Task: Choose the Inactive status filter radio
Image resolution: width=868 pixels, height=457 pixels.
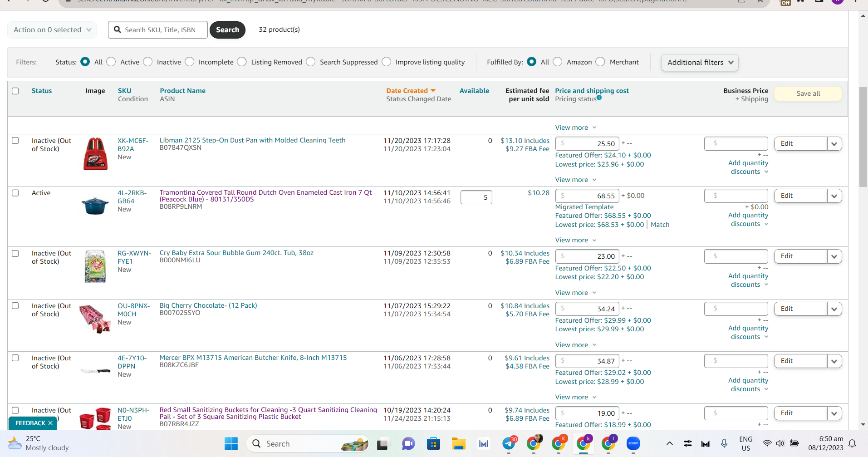Action: pyautogui.click(x=148, y=62)
